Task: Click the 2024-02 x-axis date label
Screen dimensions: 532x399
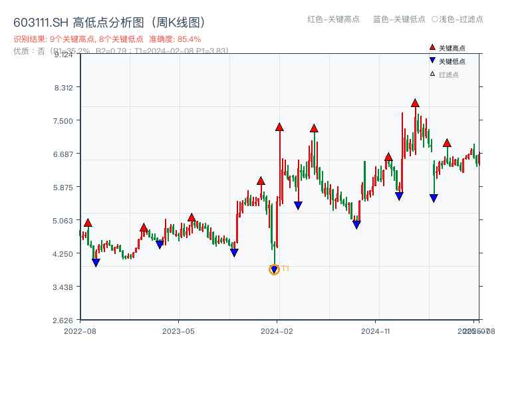Action: 277,331
